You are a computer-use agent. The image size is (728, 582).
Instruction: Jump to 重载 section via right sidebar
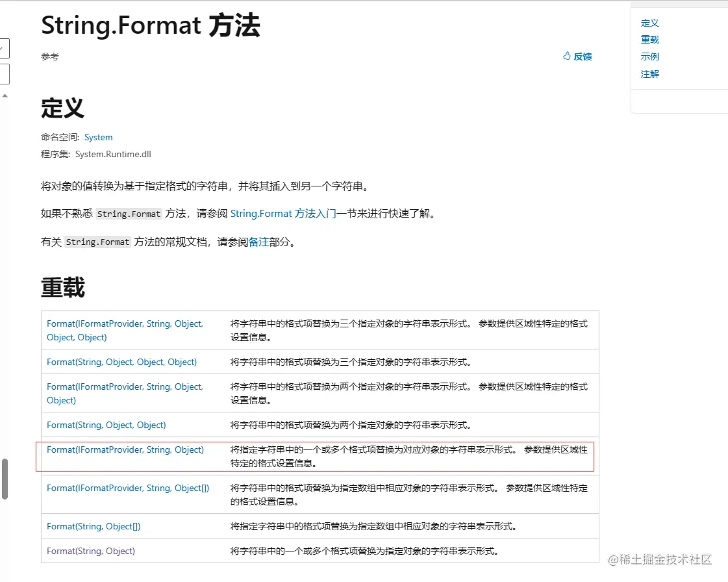649,39
